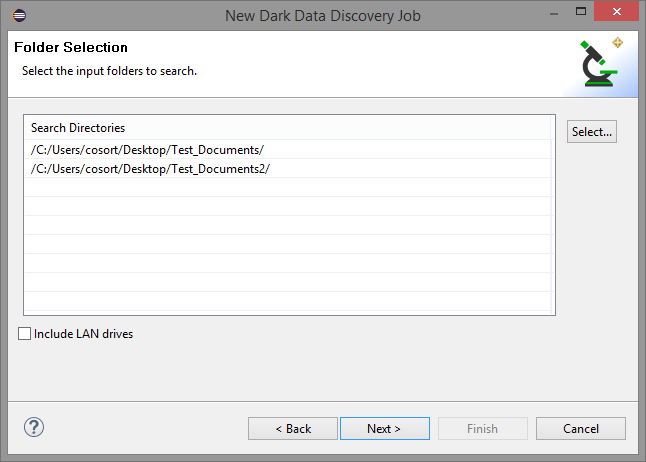Screen dimensions: 646x462
Task: Cancel the discovery job wizard
Action: 580,429
